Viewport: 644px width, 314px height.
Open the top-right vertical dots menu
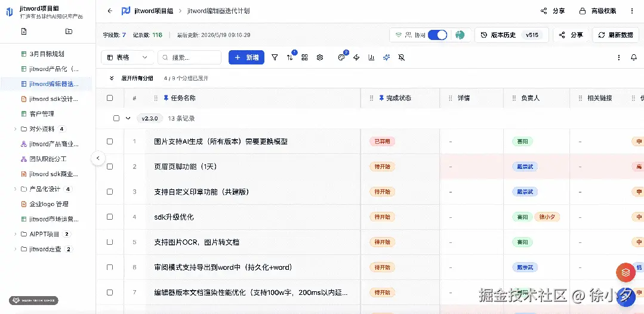[632, 11]
